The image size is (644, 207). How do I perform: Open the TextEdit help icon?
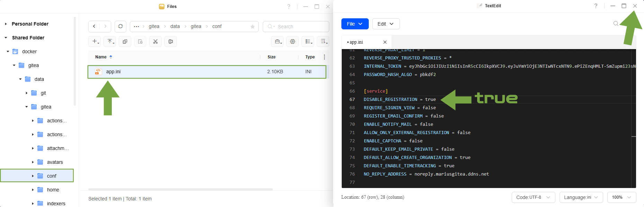[596, 6]
